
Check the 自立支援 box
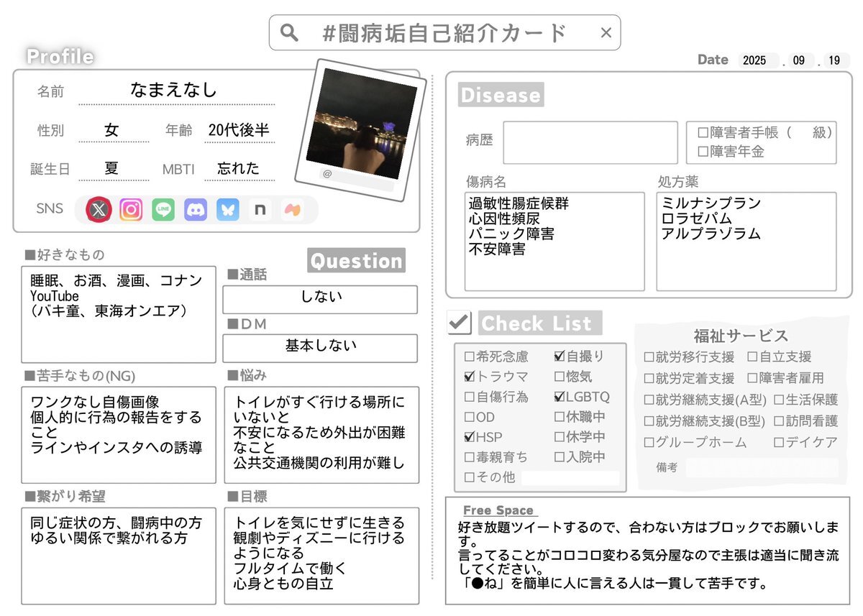tap(752, 357)
